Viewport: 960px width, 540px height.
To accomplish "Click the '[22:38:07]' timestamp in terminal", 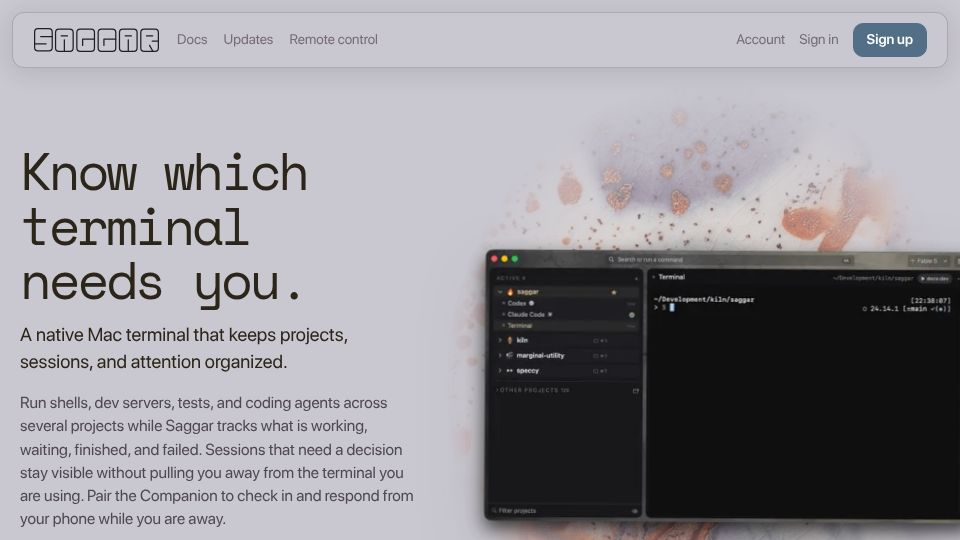I will (x=930, y=301).
